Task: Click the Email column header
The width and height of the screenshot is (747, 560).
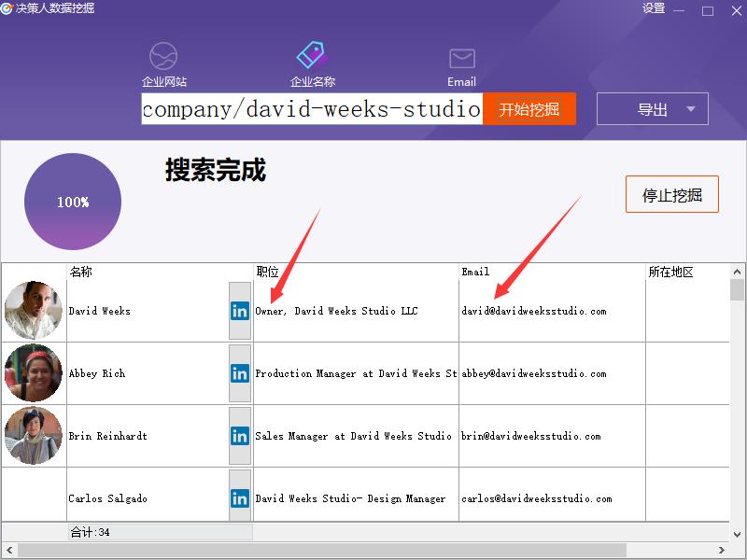Action: (475, 272)
